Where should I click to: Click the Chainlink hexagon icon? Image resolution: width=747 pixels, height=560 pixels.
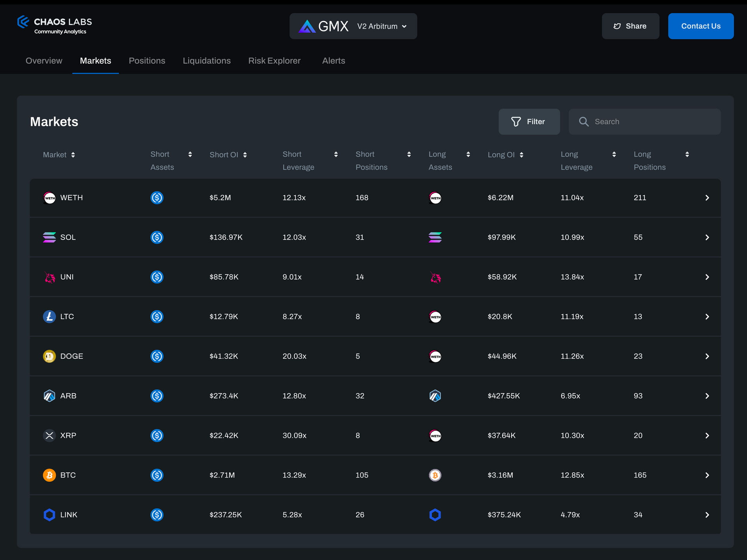(49, 514)
